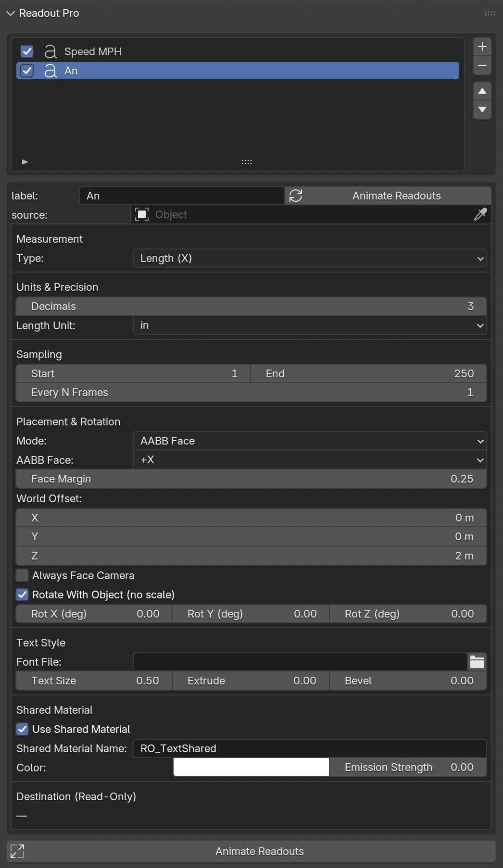Viewport: 503px width, 868px height.
Task: Move readout down with down arrow
Action: pyautogui.click(x=482, y=110)
